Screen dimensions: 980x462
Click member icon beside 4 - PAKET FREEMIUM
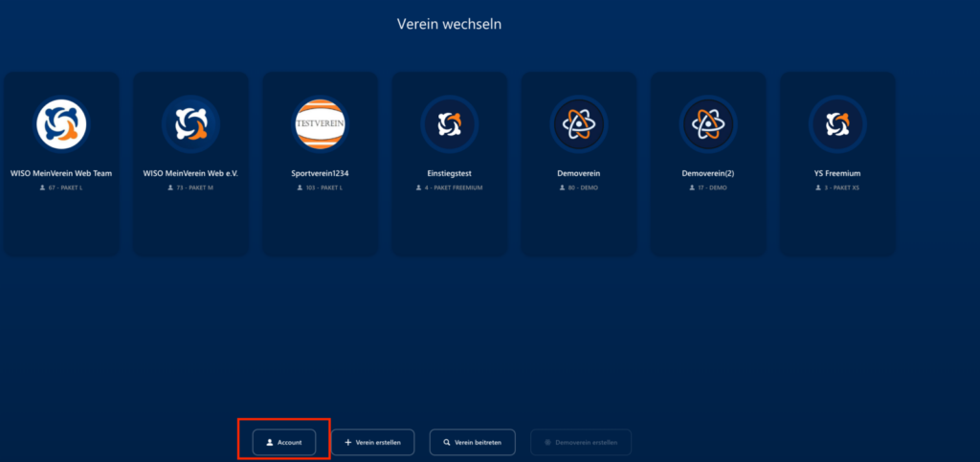(x=418, y=187)
